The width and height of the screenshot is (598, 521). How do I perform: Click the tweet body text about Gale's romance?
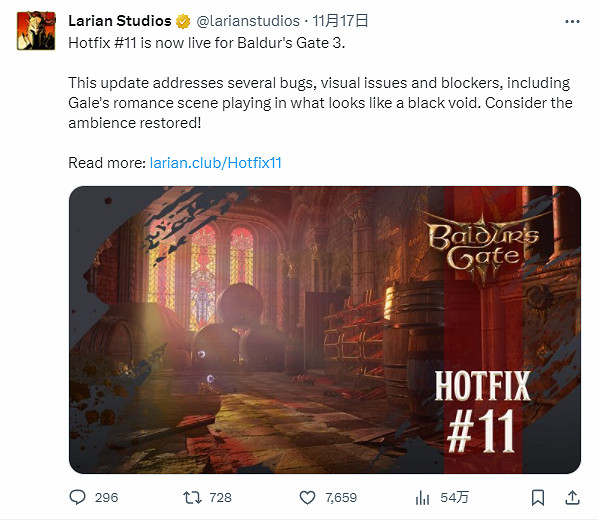point(320,103)
